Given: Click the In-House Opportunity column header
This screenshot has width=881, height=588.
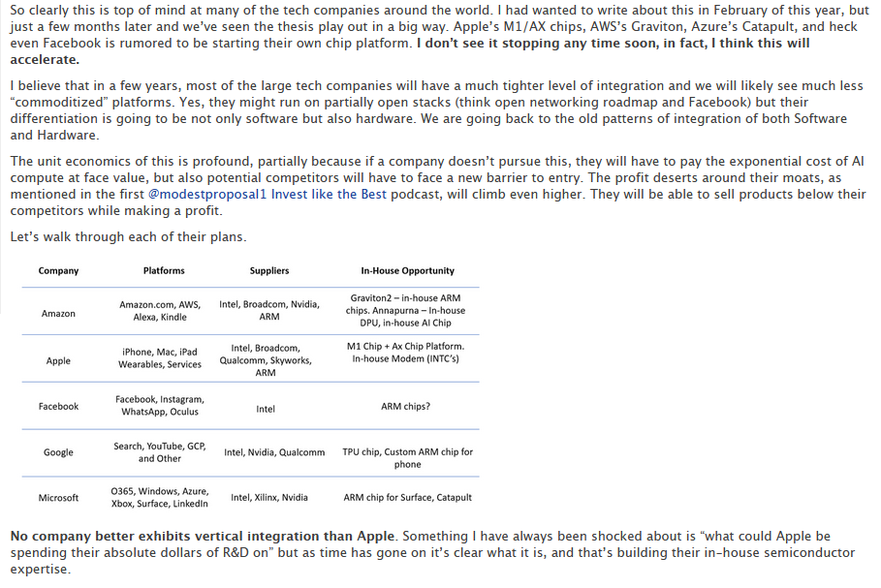Looking at the screenshot, I should point(407,270).
